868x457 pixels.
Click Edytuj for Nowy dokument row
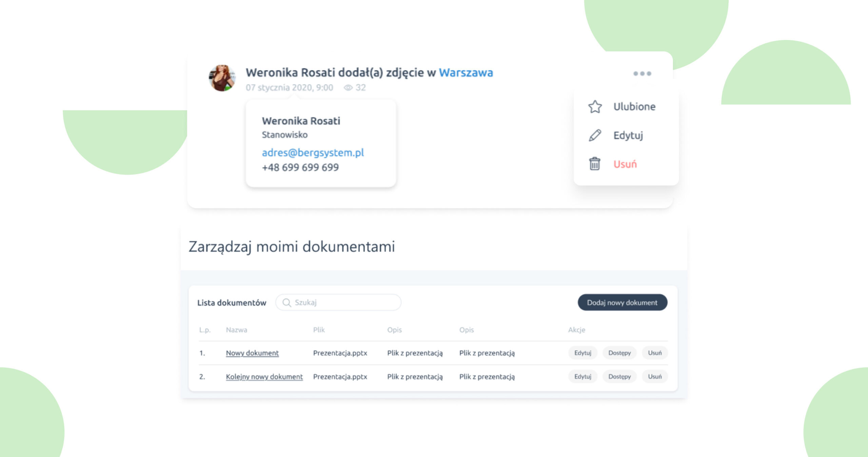pyautogui.click(x=583, y=353)
